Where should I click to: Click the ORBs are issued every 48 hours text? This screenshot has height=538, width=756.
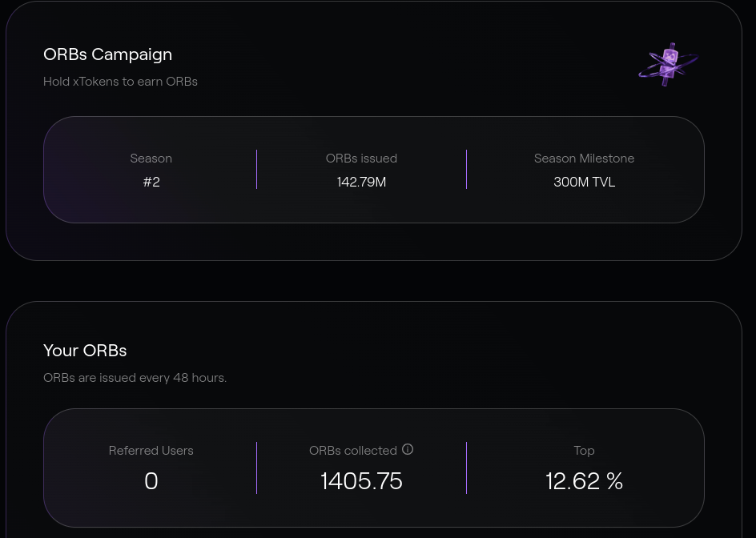[135, 377]
